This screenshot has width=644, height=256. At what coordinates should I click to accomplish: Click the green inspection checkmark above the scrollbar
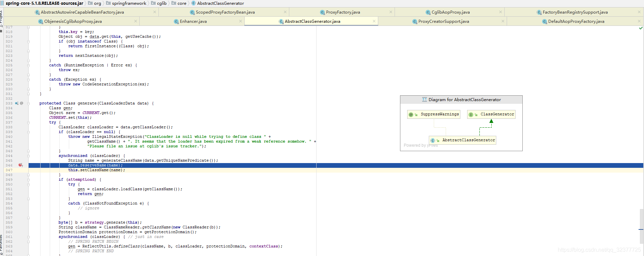point(641,28)
